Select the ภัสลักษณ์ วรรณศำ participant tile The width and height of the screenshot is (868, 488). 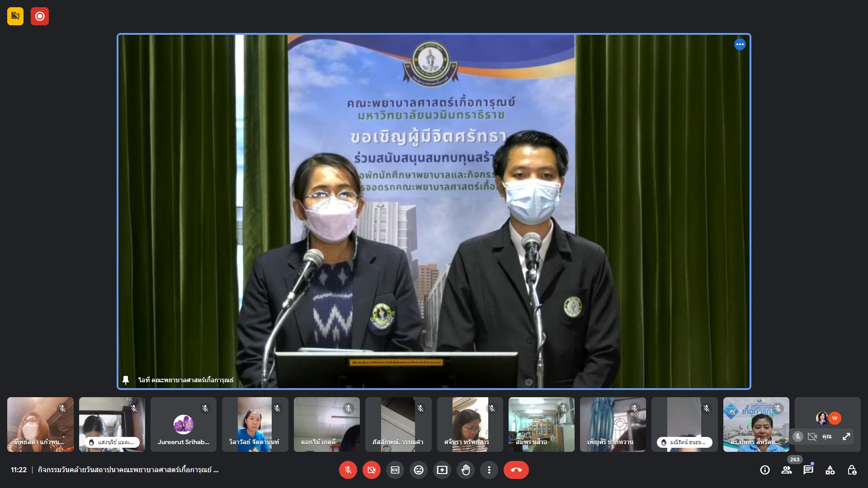click(398, 425)
